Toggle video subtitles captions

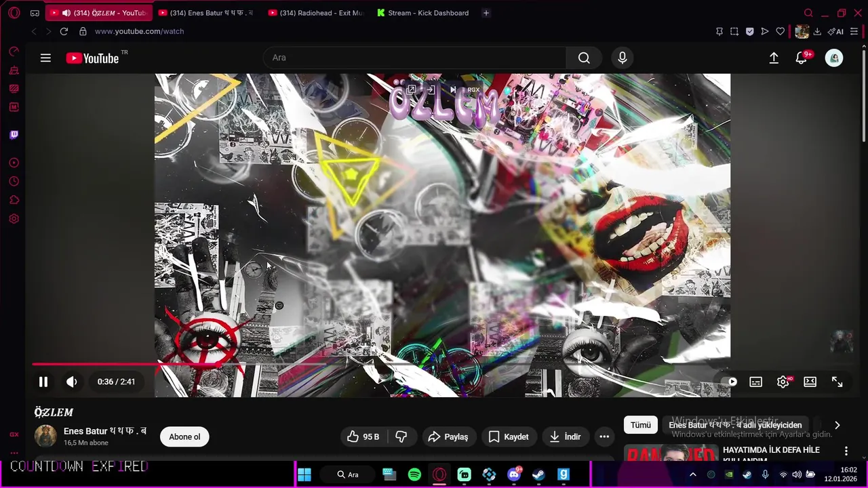coord(756,382)
